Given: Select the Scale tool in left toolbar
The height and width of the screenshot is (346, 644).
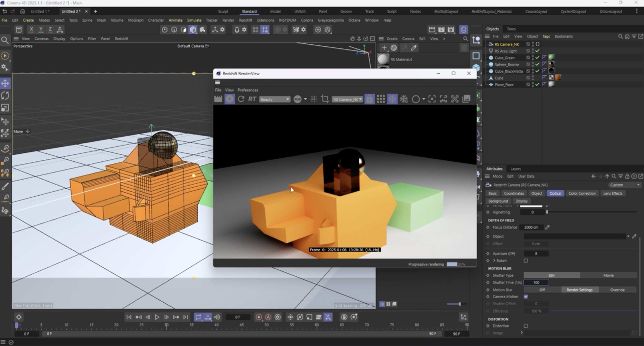Looking at the screenshot, I should 5,108.
